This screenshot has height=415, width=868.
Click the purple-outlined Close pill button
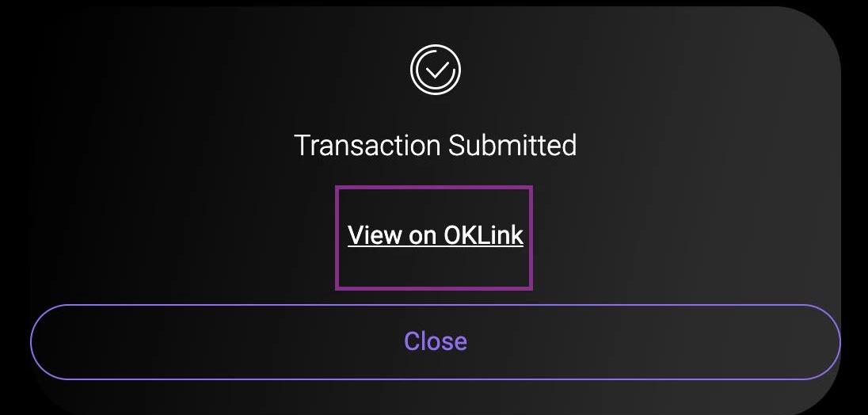(x=435, y=342)
